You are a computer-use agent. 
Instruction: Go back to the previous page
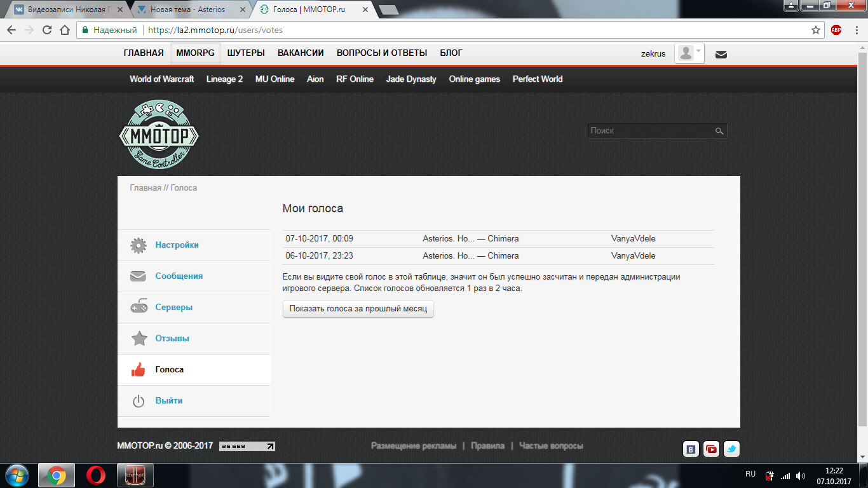pyautogui.click(x=11, y=30)
